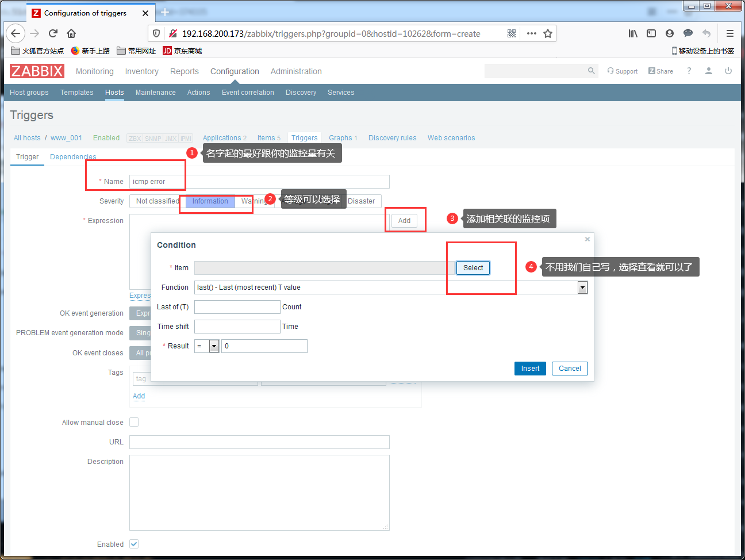Sign out using Zabbix power icon
Screen dimensions: 745x560
click(728, 71)
